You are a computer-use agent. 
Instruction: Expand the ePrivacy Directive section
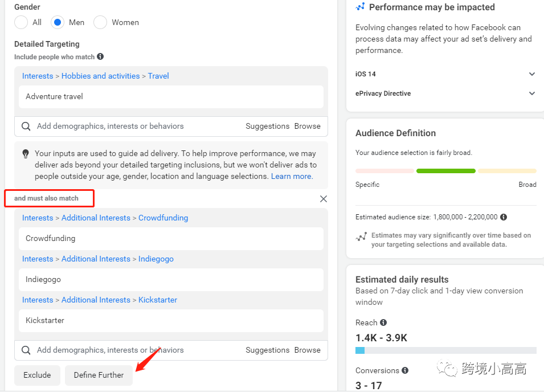pyautogui.click(x=532, y=93)
